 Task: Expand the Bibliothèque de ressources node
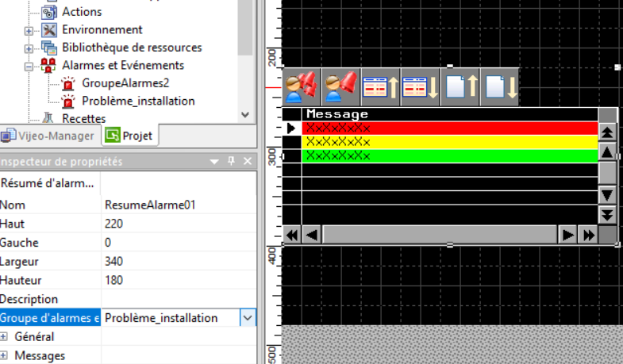point(29,49)
